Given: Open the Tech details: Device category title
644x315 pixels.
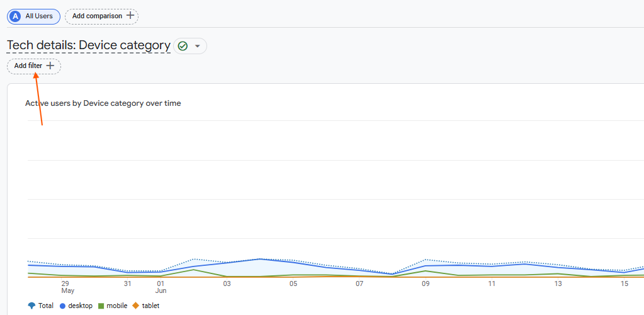Looking at the screenshot, I should [x=89, y=45].
